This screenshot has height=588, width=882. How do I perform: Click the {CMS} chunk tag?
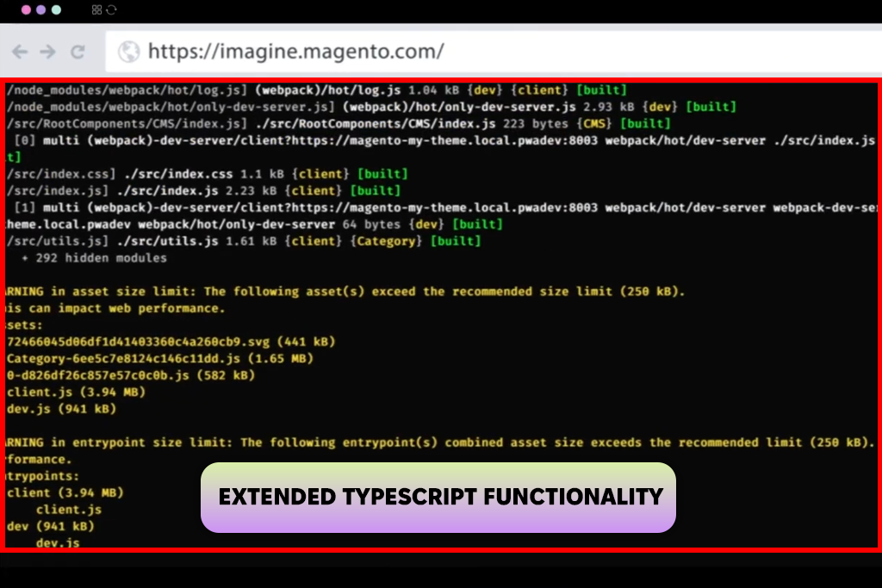[x=594, y=124]
